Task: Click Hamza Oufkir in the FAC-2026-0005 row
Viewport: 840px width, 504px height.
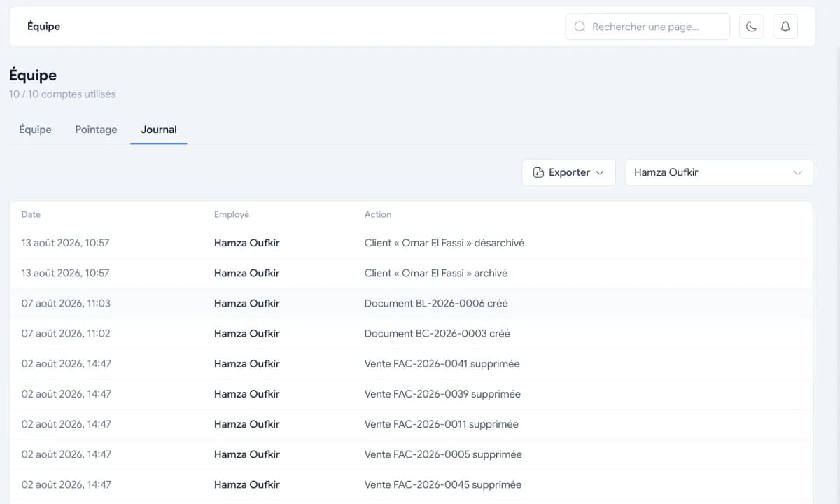Action: (247, 454)
